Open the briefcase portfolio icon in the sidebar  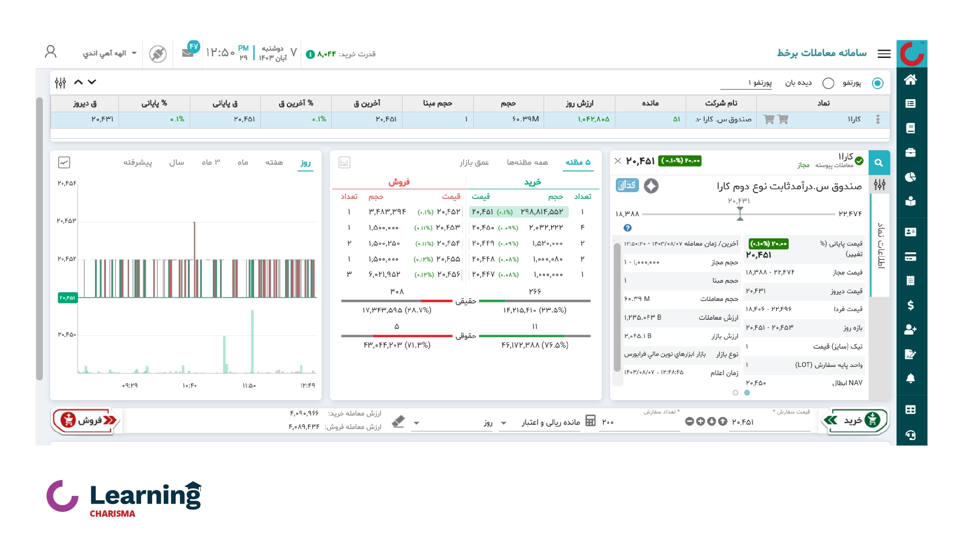tap(910, 153)
